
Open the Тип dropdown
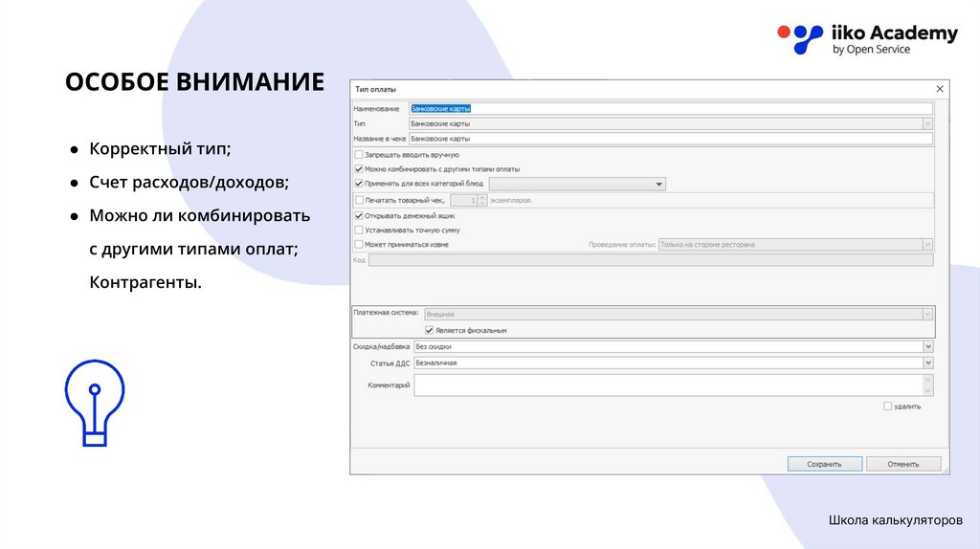pyautogui.click(x=927, y=123)
